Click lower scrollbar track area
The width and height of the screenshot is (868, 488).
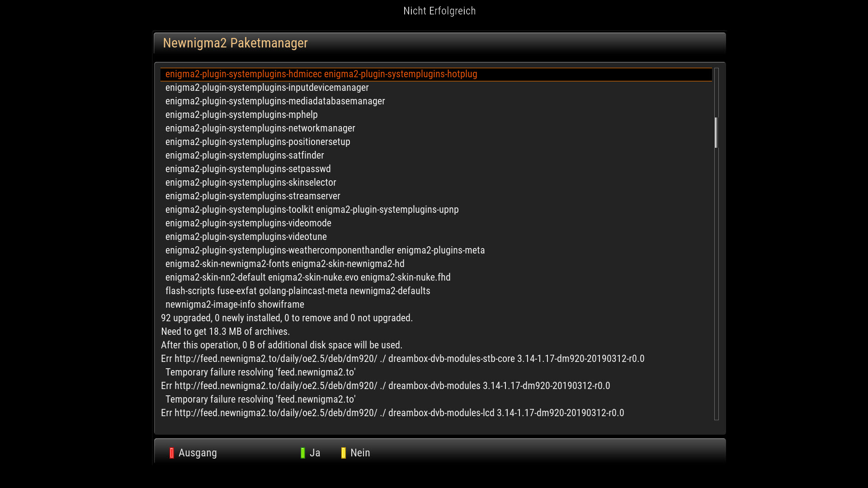tap(716, 294)
